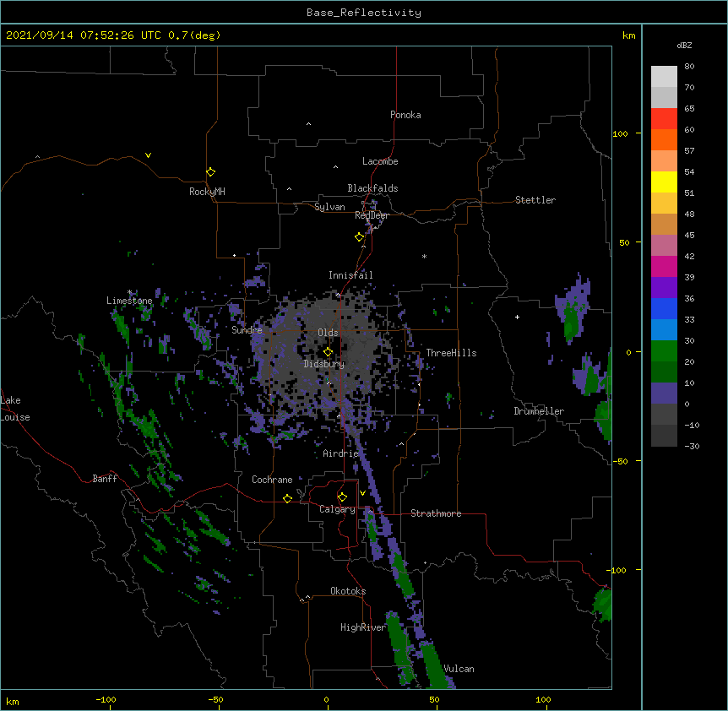This screenshot has width=728, height=711.
Task: Select the white 80 dBZ legend swatch
Action: 664,77
